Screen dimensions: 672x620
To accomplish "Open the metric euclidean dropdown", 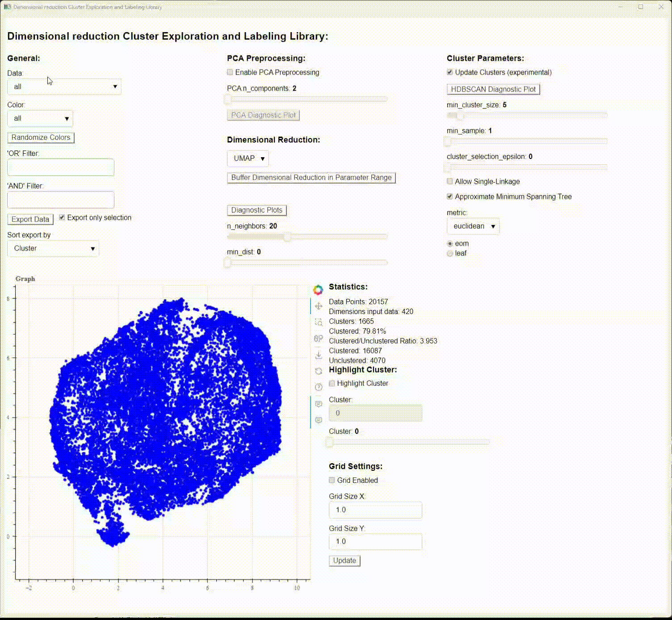I will tap(473, 226).
